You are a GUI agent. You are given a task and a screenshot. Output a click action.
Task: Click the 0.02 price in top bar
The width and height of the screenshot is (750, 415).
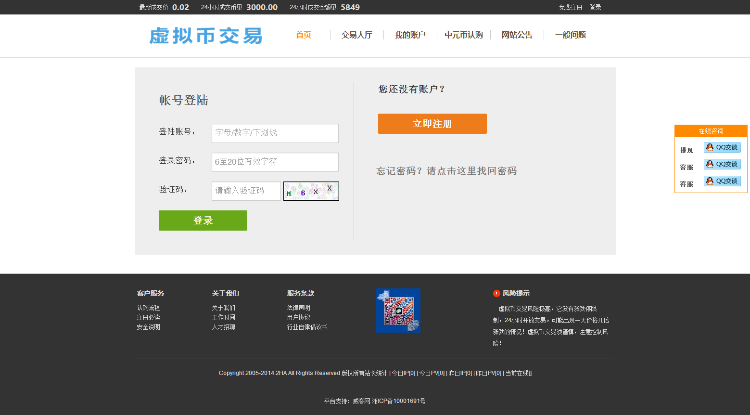[x=181, y=7]
